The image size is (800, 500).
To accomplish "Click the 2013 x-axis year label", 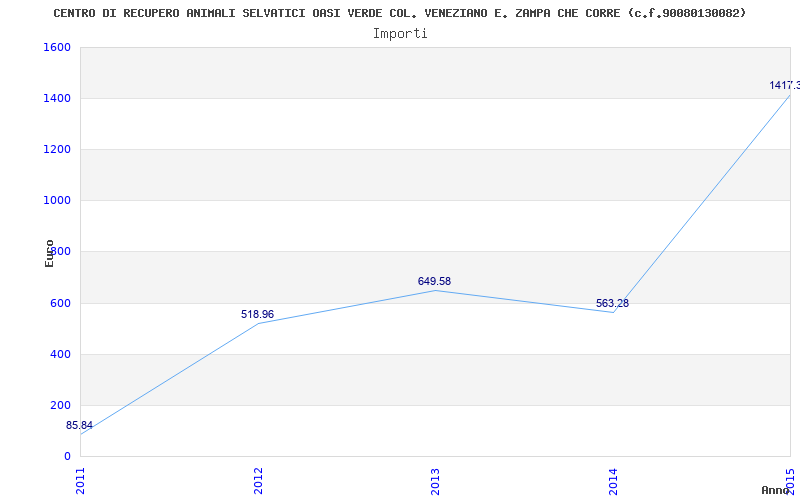I will click(435, 480).
